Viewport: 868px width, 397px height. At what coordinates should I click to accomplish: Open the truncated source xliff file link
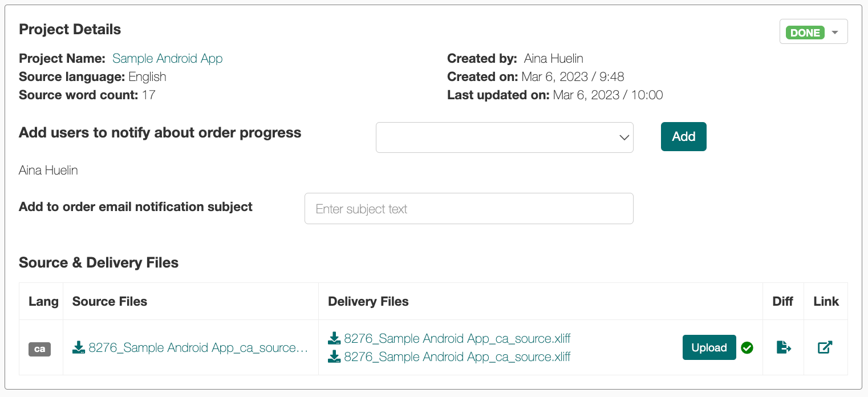[198, 347]
